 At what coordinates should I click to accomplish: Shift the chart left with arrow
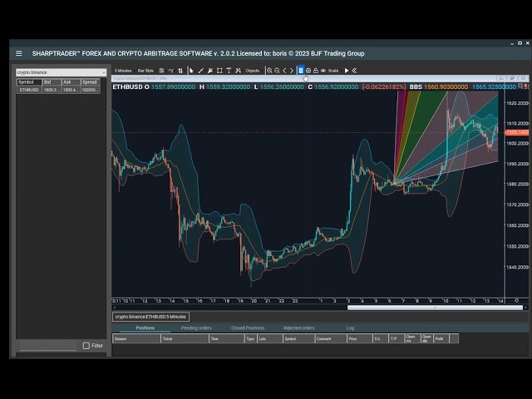click(284, 71)
